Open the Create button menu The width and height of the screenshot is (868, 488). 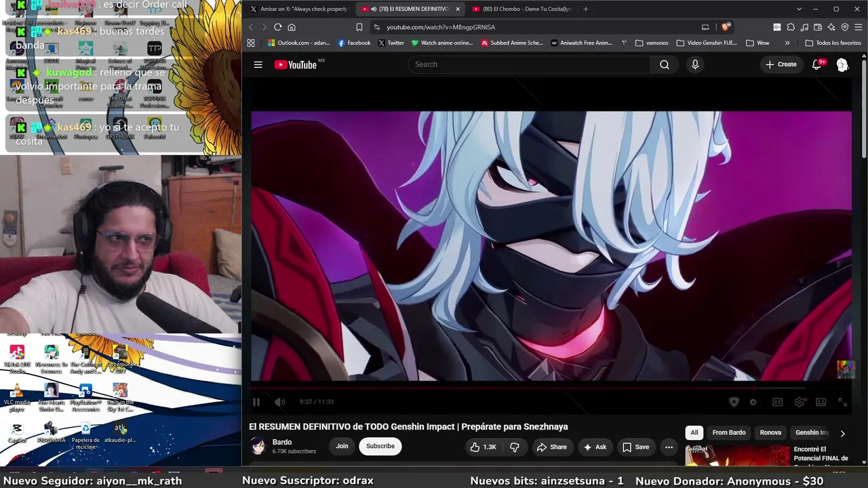(x=781, y=64)
